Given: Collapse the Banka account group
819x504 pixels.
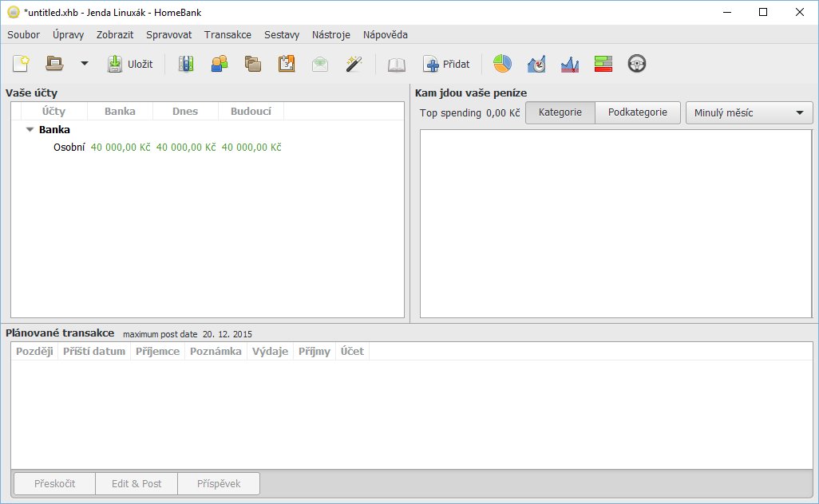Looking at the screenshot, I should 30,129.
